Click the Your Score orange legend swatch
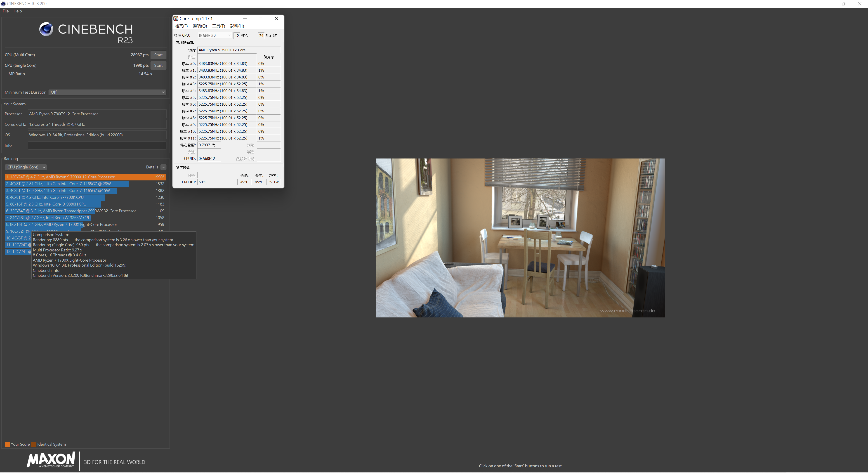Image resolution: width=868 pixels, height=473 pixels. 7,444
